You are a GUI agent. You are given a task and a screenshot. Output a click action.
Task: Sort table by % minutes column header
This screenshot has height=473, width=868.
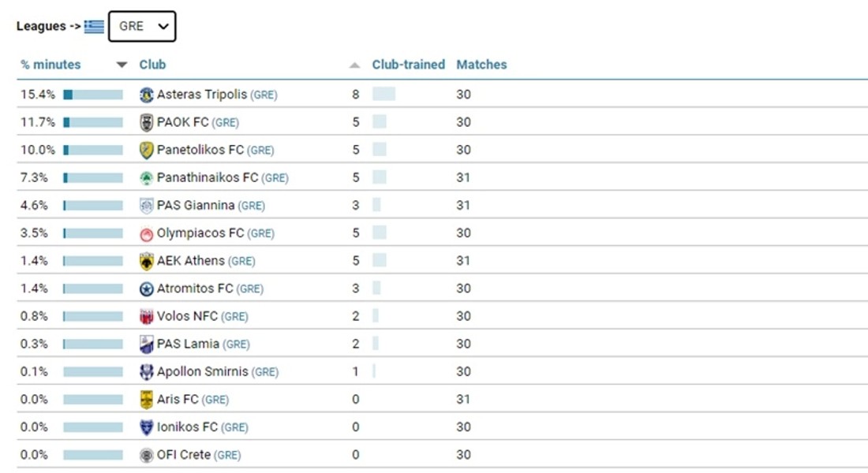click(51, 65)
